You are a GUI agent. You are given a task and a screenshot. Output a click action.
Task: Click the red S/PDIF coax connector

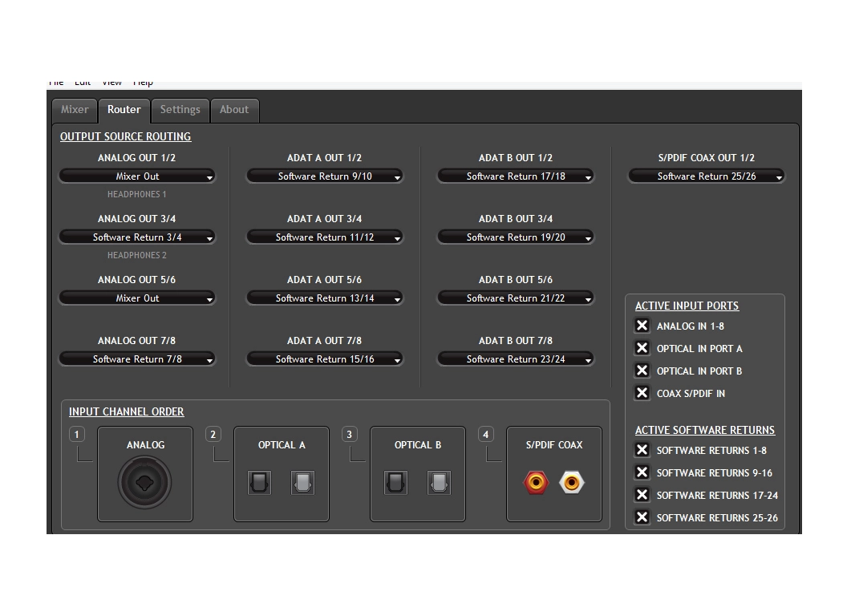click(536, 483)
